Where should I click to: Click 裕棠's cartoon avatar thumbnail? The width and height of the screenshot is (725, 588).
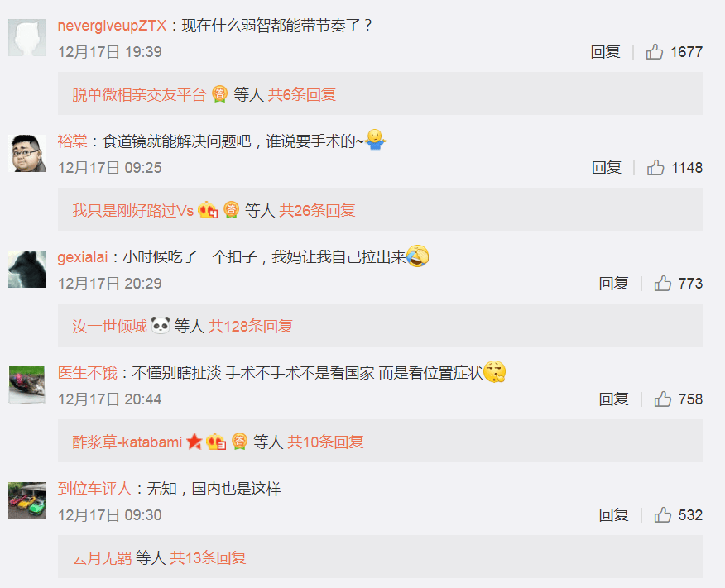click(26, 153)
